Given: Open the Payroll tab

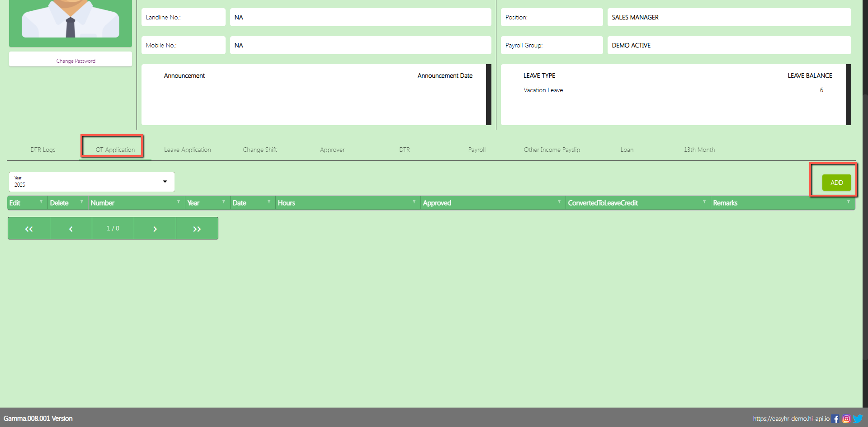Looking at the screenshot, I should (477, 150).
